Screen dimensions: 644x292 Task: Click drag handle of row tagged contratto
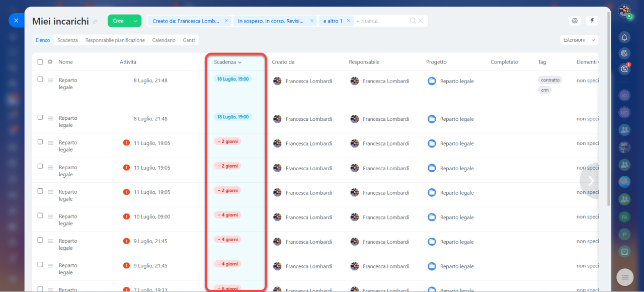[50, 80]
